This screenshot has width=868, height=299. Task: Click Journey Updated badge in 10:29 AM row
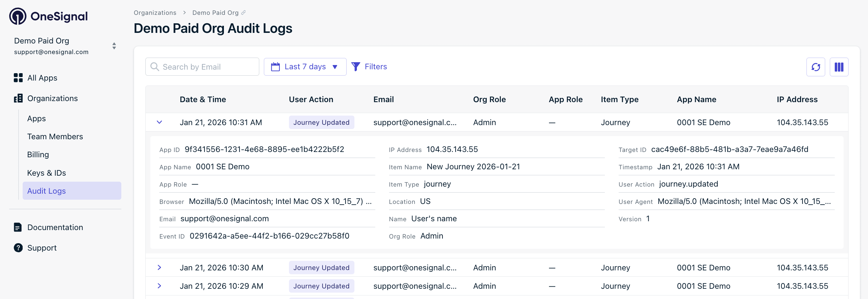[322, 286]
